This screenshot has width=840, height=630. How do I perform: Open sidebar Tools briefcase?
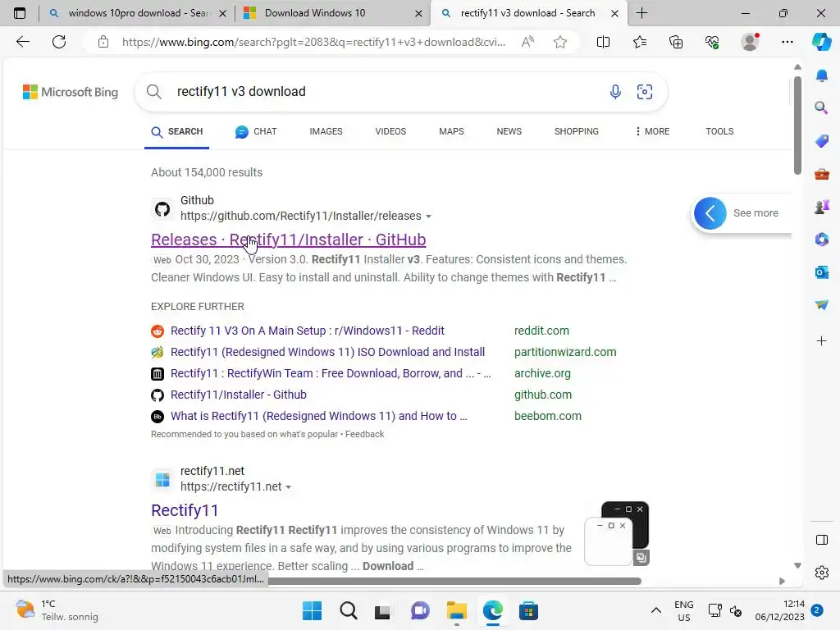pos(821,174)
